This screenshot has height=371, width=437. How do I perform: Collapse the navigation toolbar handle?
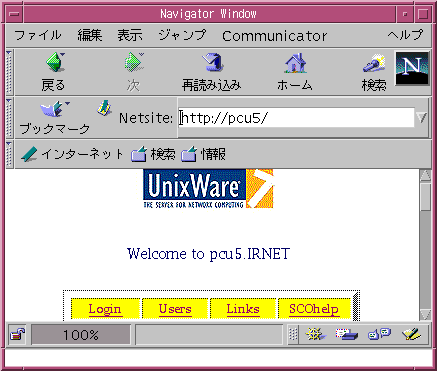coord(9,72)
